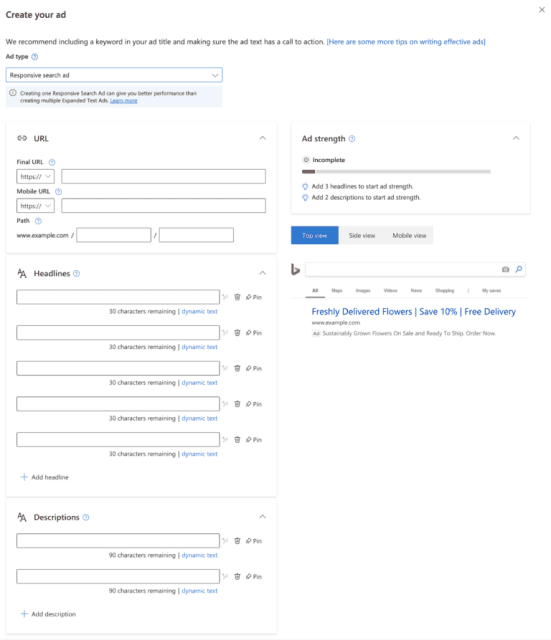Click the Final URL input field

click(163, 176)
